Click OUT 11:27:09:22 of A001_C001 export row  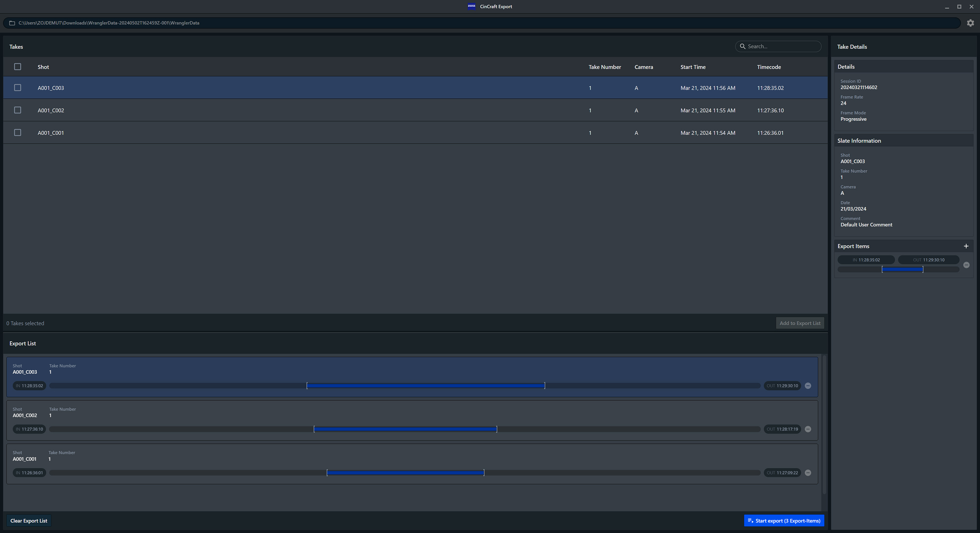click(x=782, y=473)
